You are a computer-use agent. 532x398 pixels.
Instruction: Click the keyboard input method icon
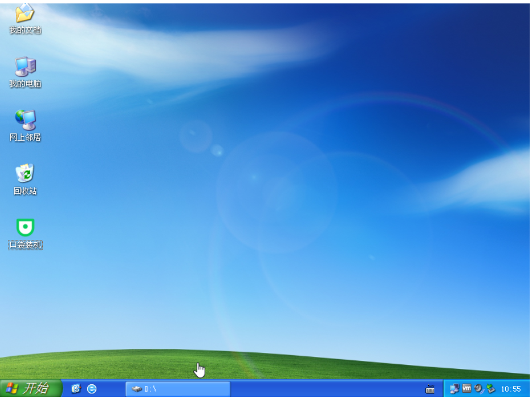coord(431,389)
